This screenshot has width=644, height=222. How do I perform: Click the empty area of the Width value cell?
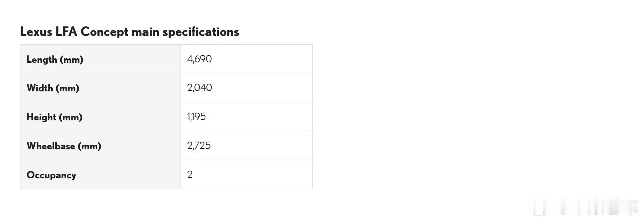pos(262,88)
